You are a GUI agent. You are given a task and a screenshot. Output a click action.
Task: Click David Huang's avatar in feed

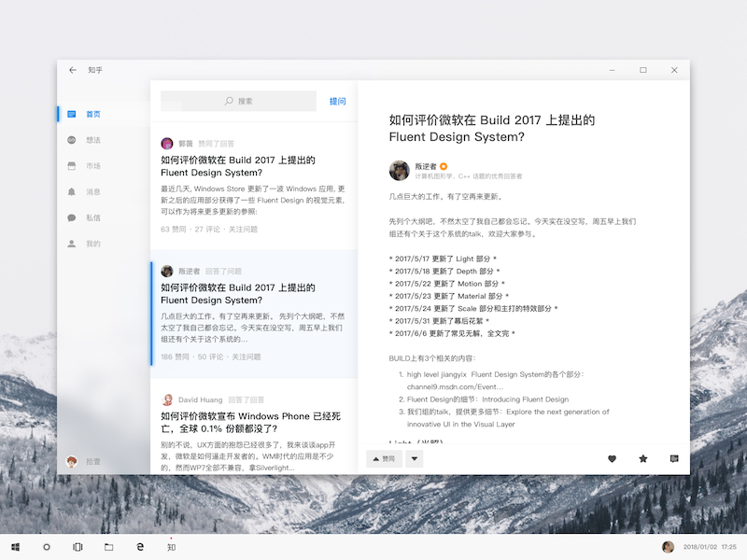(x=167, y=399)
